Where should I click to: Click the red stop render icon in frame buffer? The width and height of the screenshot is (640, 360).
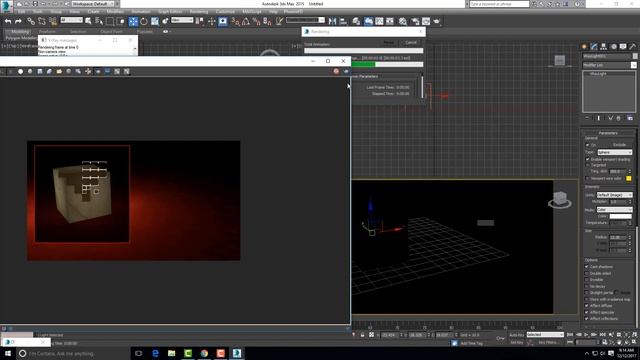click(x=336, y=71)
